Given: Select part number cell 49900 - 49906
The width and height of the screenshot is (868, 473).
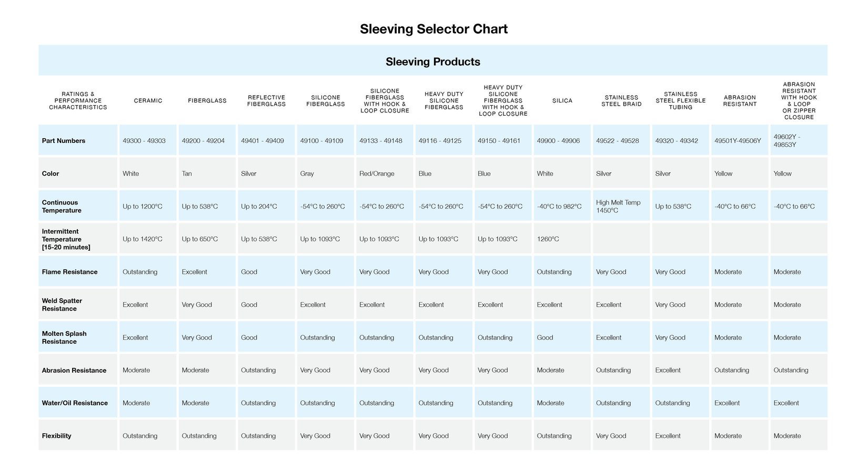Looking at the screenshot, I should point(558,141).
